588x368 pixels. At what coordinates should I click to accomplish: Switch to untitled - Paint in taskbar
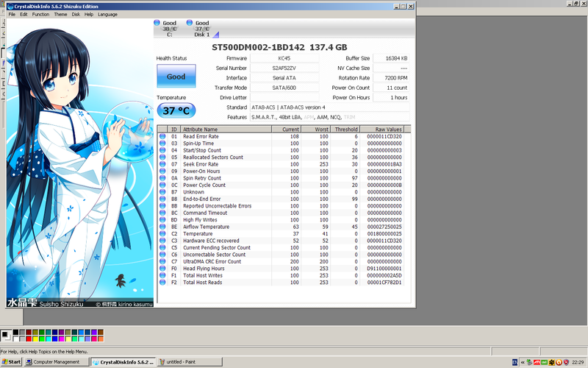point(190,362)
